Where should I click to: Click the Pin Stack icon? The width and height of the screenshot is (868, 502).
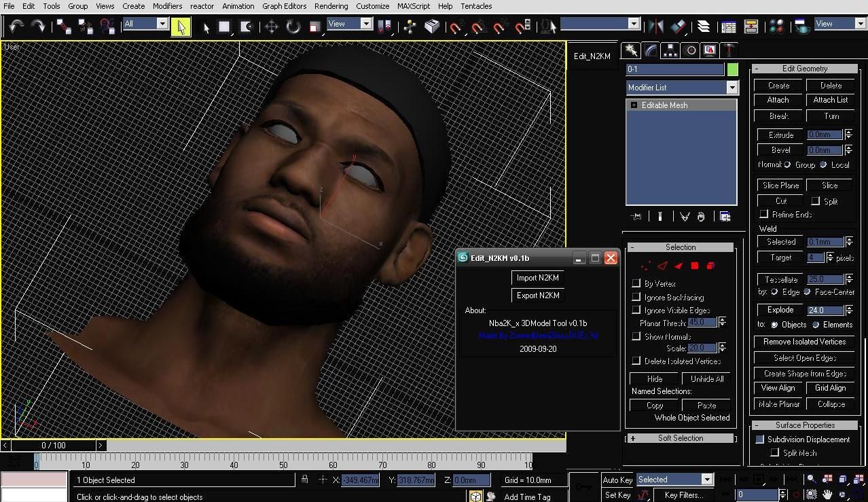click(x=636, y=217)
